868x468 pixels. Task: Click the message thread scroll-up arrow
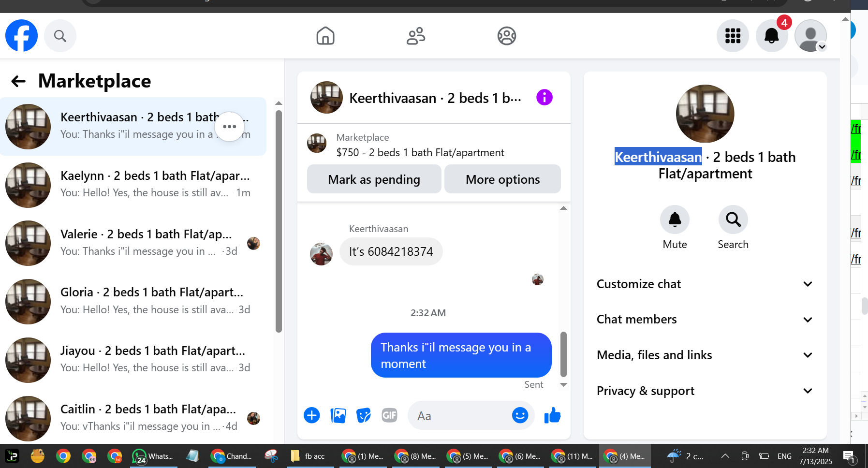[563, 208]
